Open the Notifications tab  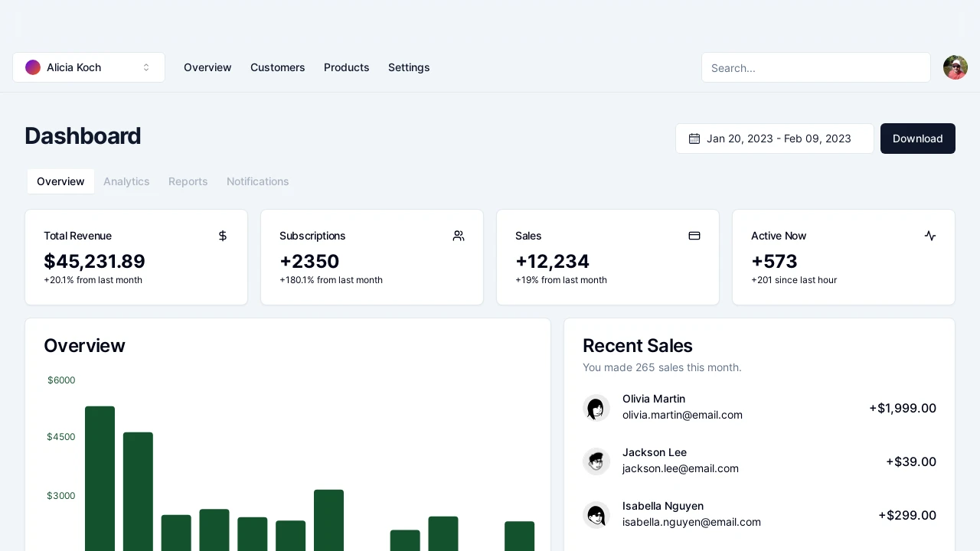tap(258, 181)
